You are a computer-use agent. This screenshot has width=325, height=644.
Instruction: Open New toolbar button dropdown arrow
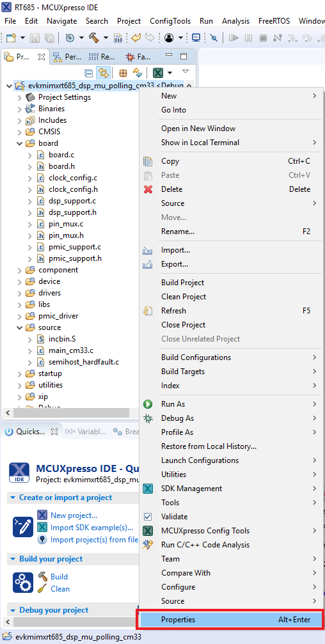(x=22, y=38)
